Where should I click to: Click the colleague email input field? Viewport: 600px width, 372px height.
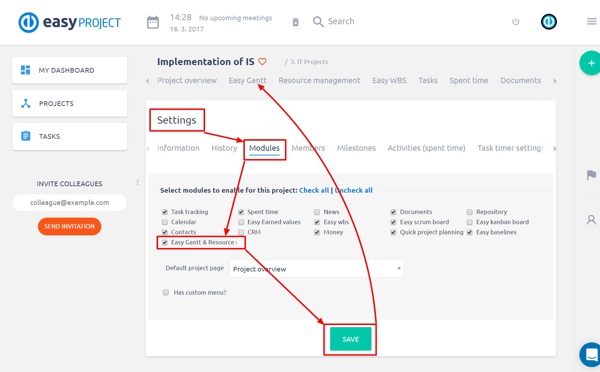(69, 202)
